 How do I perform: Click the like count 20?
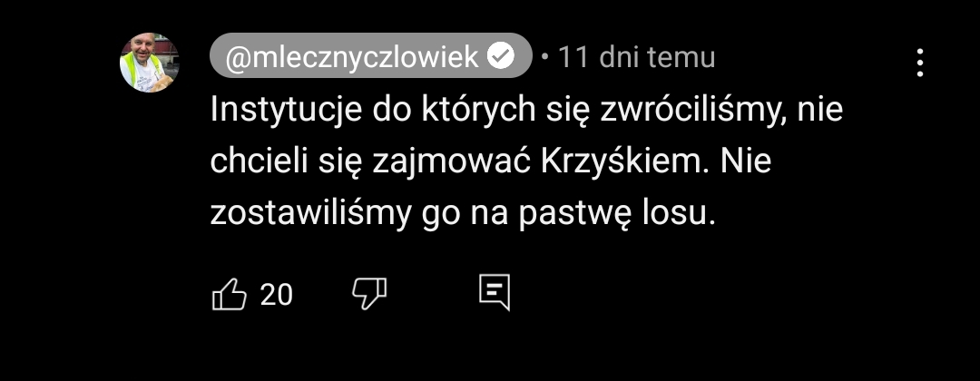276,294
